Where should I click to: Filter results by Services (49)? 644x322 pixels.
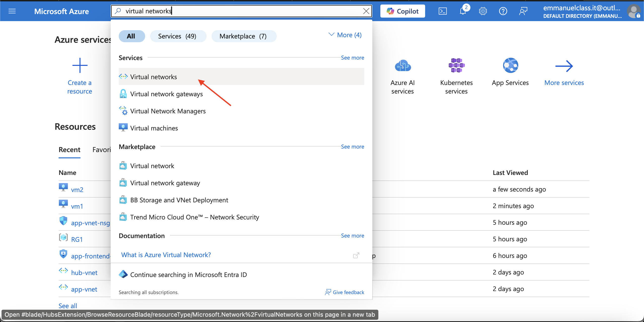pyautogui.click(x=178, y=36)
